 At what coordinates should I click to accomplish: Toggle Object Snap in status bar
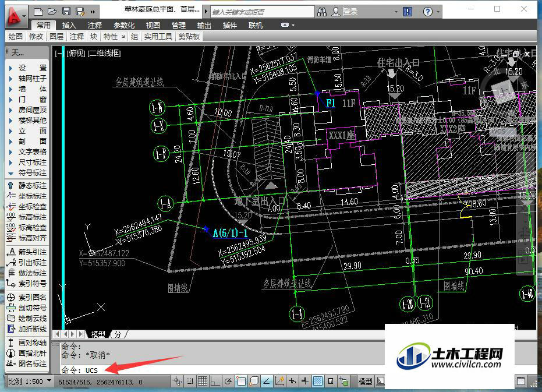click(241, 382)
